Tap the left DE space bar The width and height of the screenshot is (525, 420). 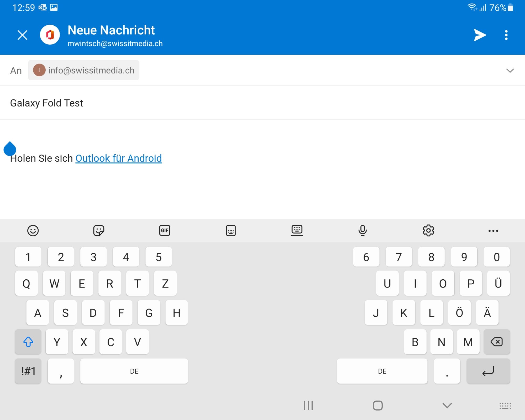tap(134, 371)
